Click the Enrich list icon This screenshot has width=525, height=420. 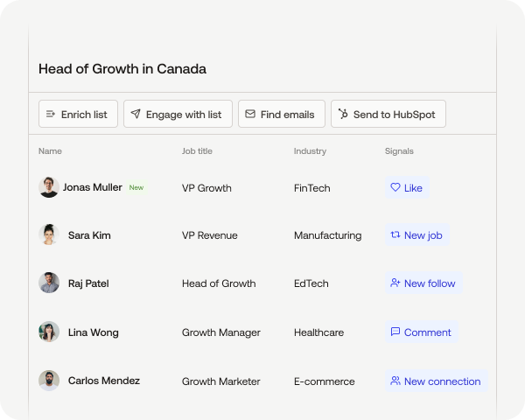51,115
